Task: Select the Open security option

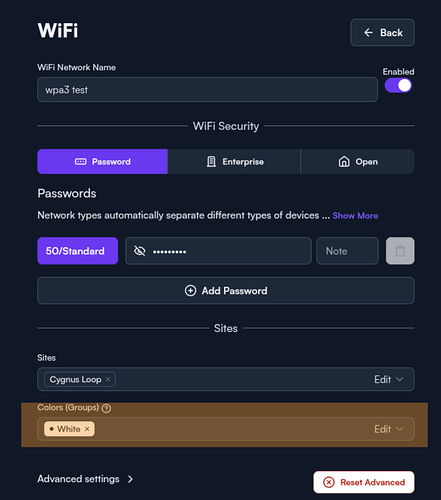Action: (358, 162)
